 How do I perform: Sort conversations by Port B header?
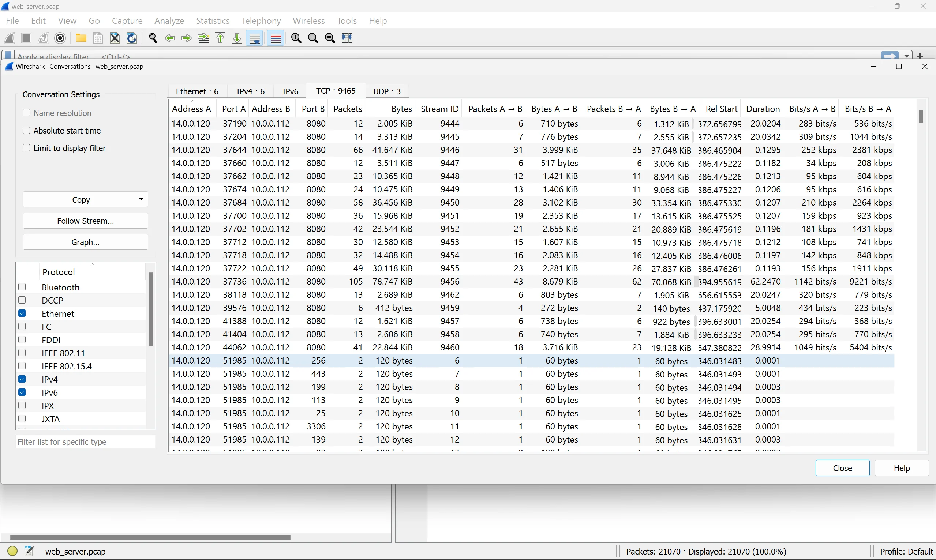tap(312, 109)
